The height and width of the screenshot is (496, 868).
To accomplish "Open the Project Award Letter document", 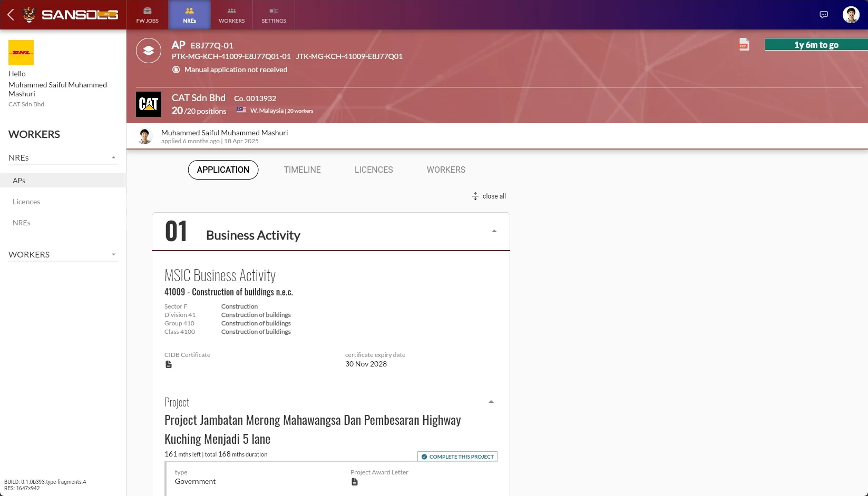I will tap(355, 482).
